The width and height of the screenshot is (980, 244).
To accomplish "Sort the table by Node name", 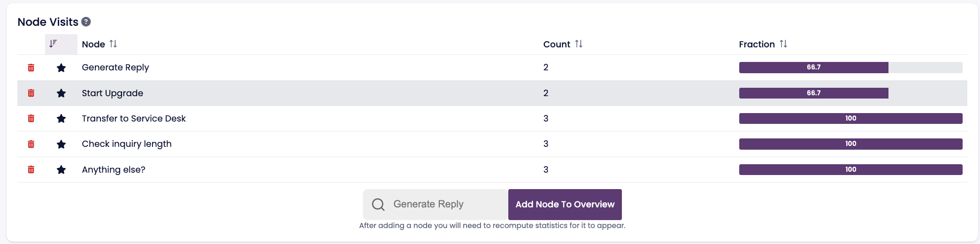I will pyautogui.click(x=113, y=44).
